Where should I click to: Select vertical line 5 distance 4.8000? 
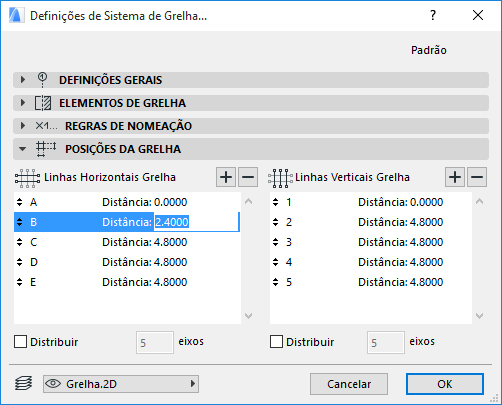coord(426,282)
